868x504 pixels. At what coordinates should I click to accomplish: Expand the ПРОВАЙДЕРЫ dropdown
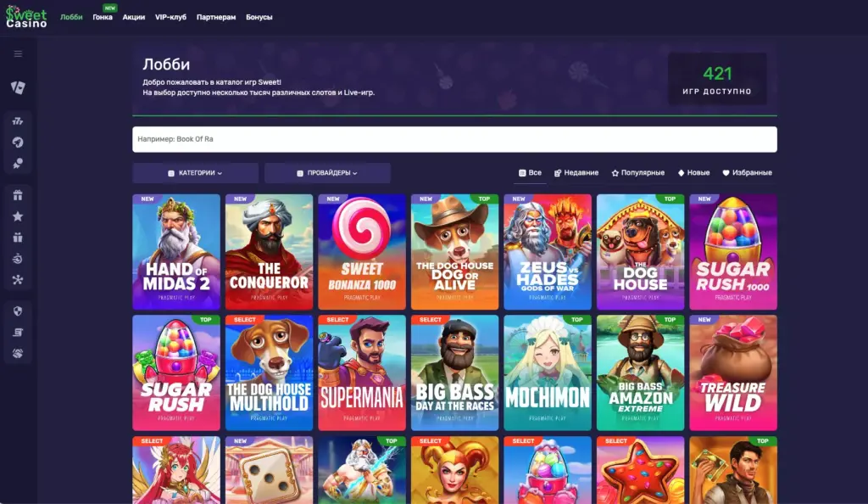tap(327, 172)
